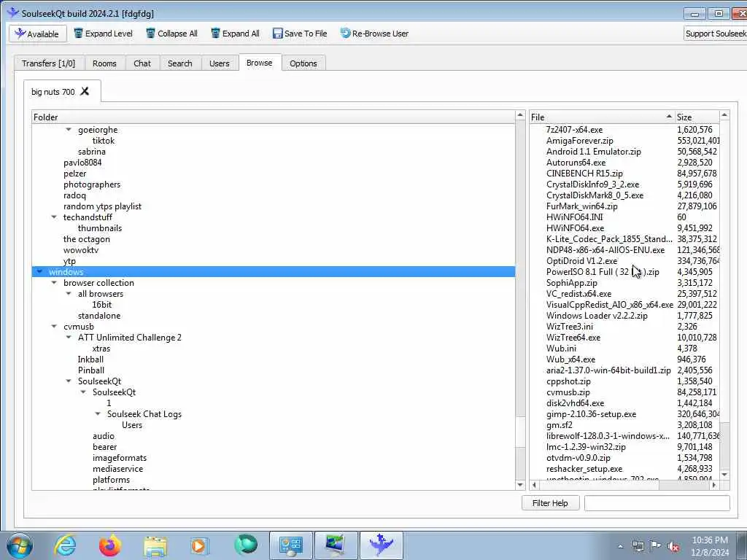Launch Internet Explorer from taskbar

[65, 545]
